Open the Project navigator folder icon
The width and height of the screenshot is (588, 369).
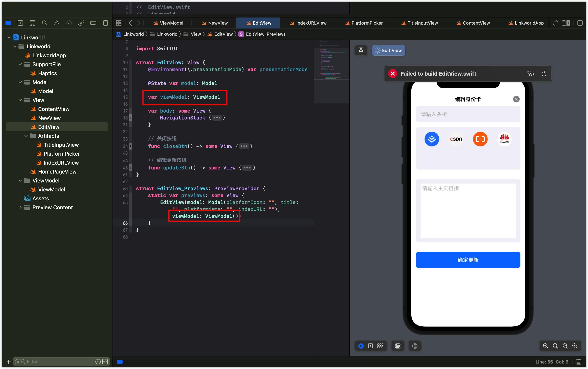click(x=8, y=23)
